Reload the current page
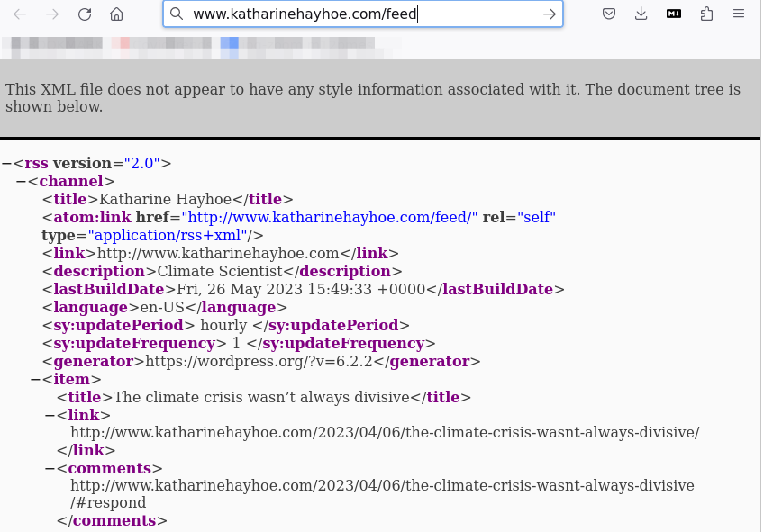Viewport: 764px width, 532px height. [x=85, y=14]
